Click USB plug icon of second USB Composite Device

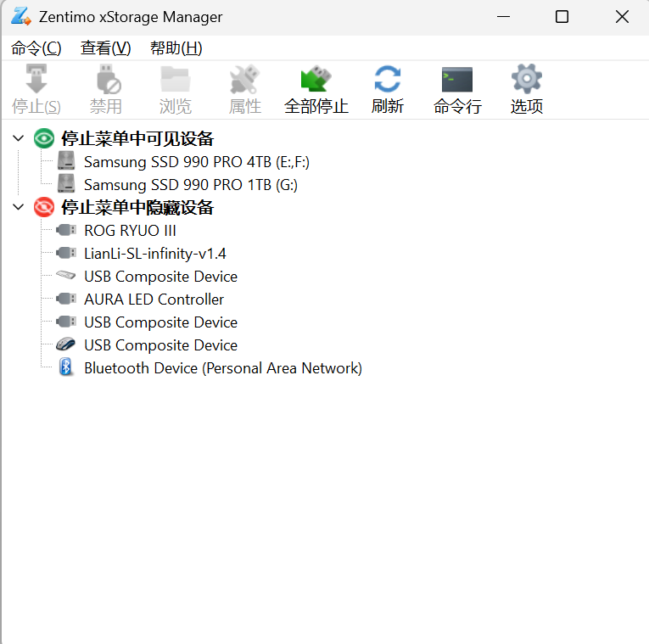point(66,322)
